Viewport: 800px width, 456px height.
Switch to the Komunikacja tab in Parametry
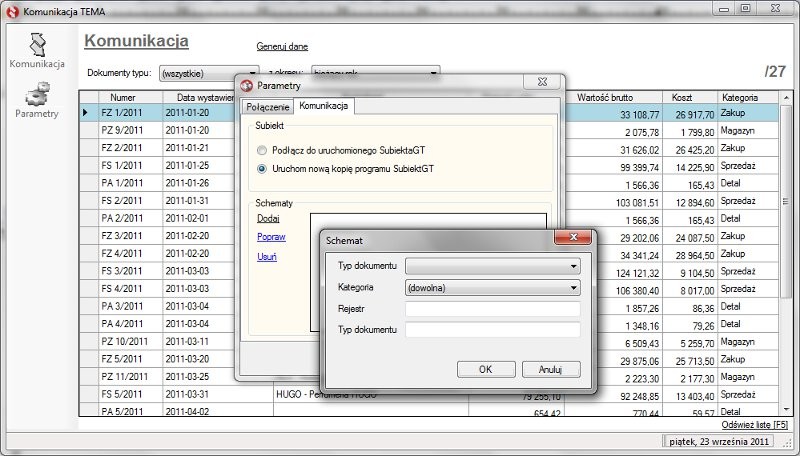(x=323, y=105)
